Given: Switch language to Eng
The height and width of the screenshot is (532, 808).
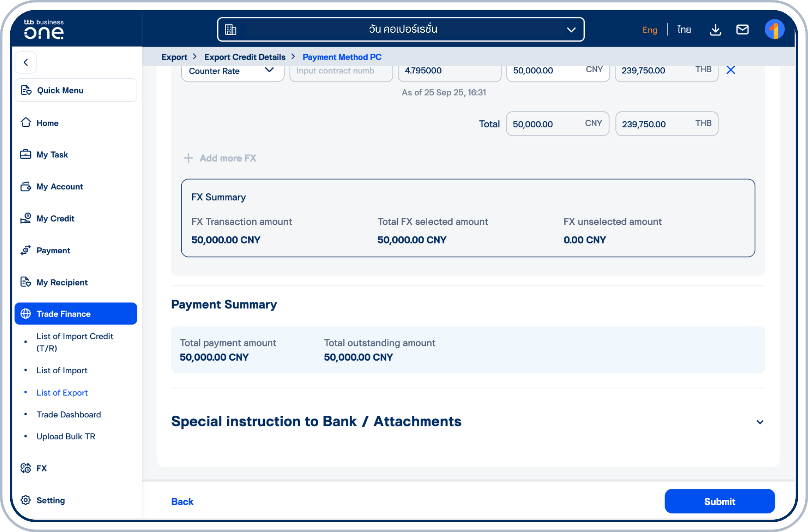Looking at the screenshot, I should coord(650,30).
